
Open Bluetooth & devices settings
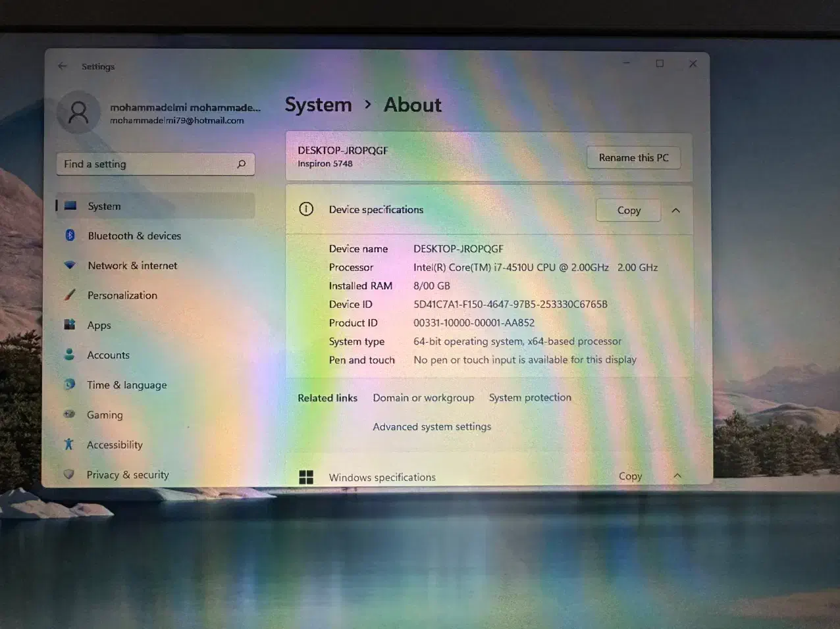point(155,236)
